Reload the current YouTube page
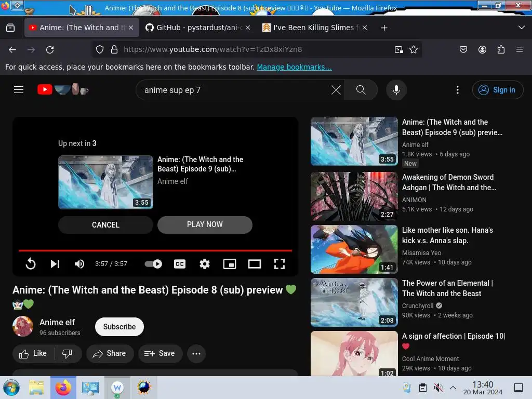The image size is (532, 399). click(x=50, y=50)
